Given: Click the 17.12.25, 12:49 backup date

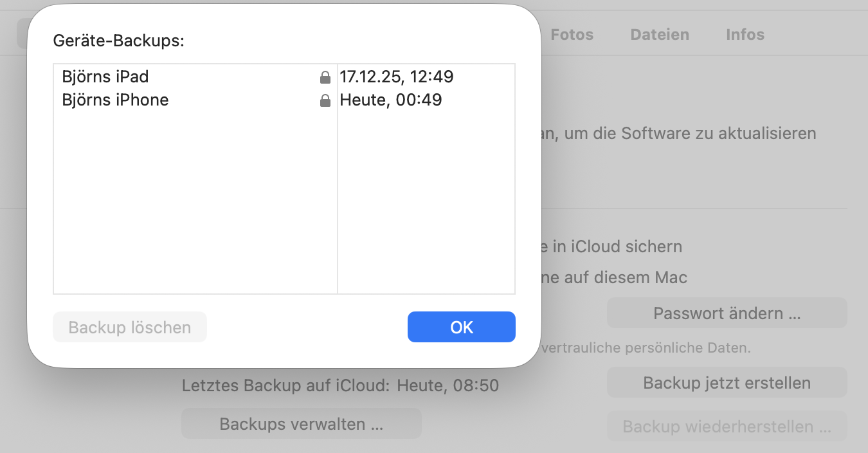Looking at the screenshot, I should (x=397, y=77).
